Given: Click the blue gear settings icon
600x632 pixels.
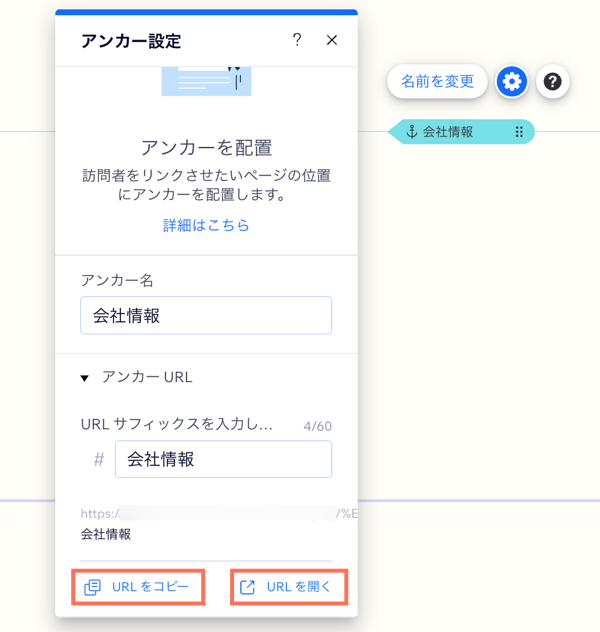Looking at the screenshot, I should pos(512,82).
